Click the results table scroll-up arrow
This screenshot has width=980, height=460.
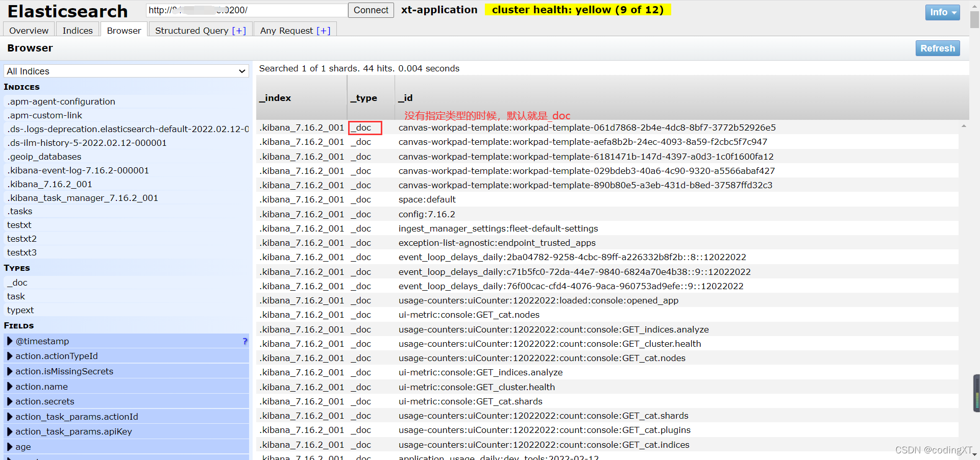(964, 125)
